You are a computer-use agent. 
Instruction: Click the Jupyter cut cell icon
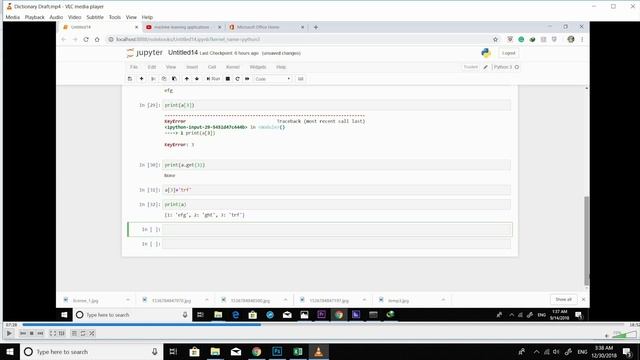(153, 79)
